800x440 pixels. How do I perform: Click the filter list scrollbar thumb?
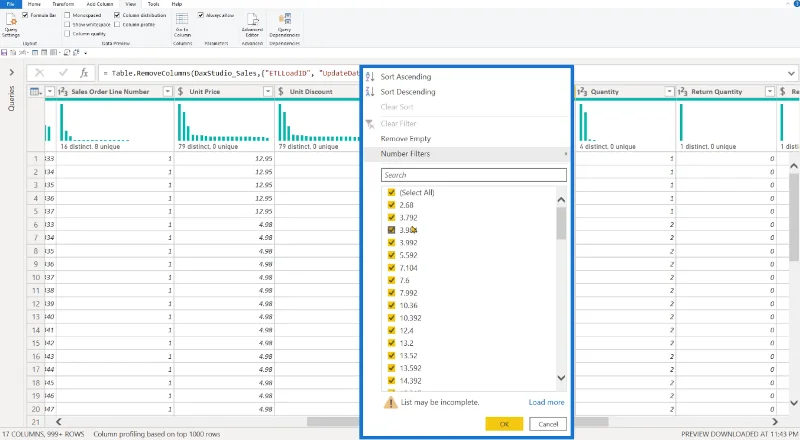(x=561, y=224)
